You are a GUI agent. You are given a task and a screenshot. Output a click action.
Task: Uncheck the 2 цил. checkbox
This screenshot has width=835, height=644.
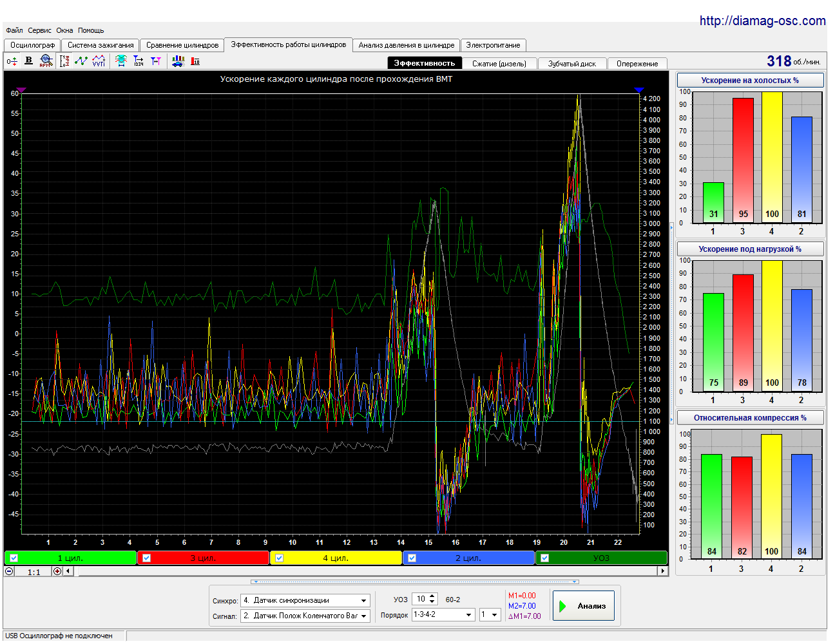click(x=412, y=558)
